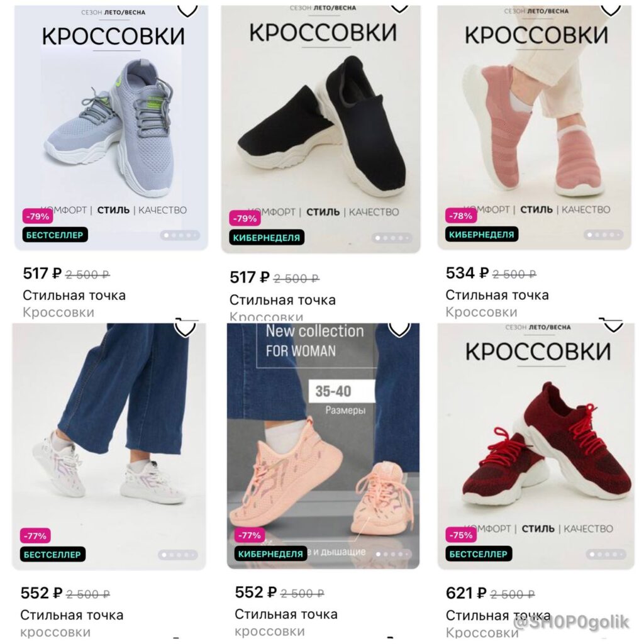Click the 621 ₽ price of red sneakers

[x=466, y=593]
